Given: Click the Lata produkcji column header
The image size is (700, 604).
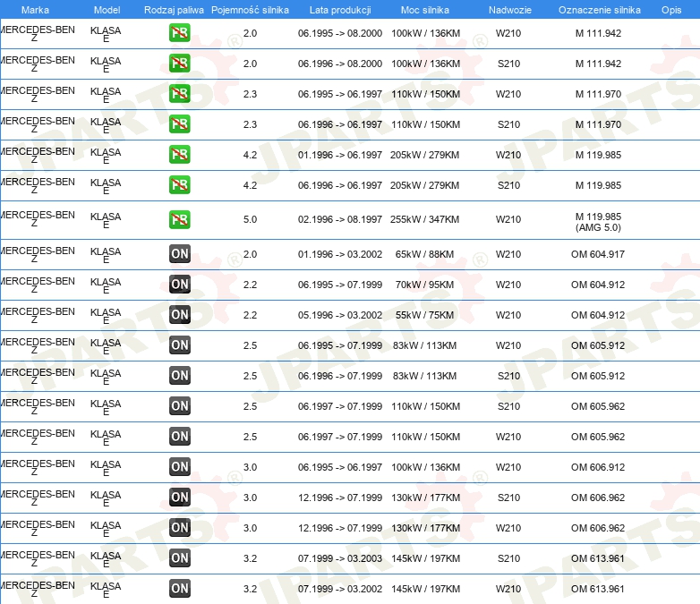Looking at the screenshot, I should (340, 10).
